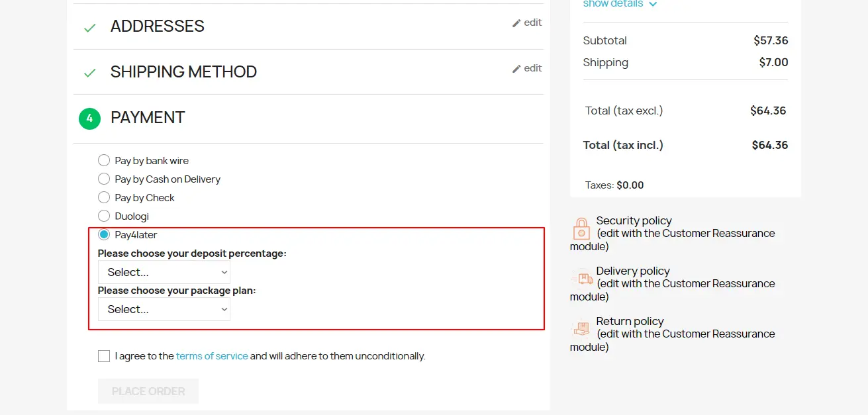Click the green checkmark next to Shipping Method
Screen dimensions: 868x415
tap(89, 73)
